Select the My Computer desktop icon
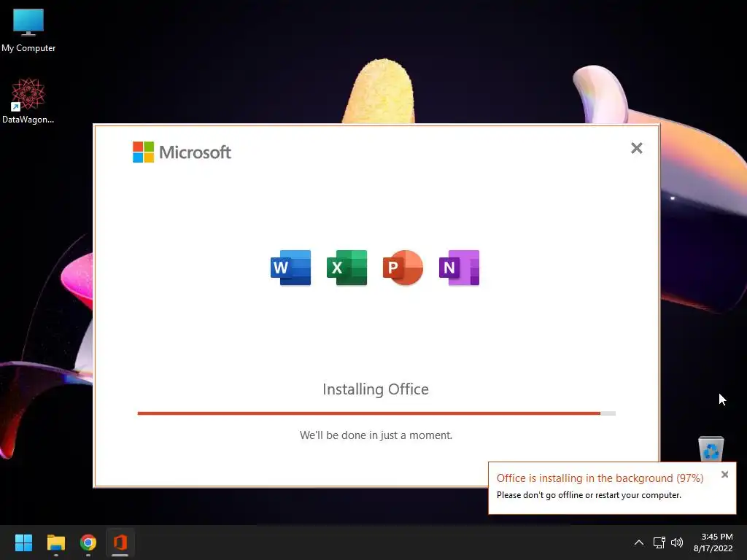Screen dimensions: 747x560 [28, 31]
